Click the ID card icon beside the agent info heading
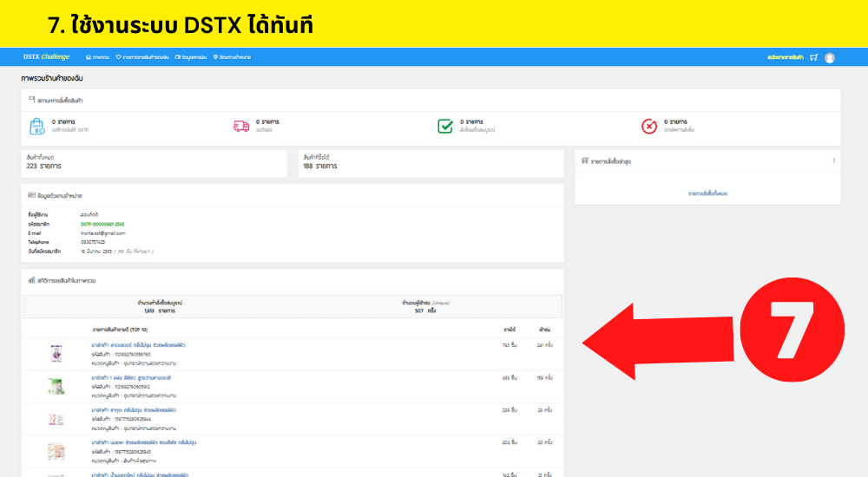This screenshot has width=868, height=477. tap(31, 195)
